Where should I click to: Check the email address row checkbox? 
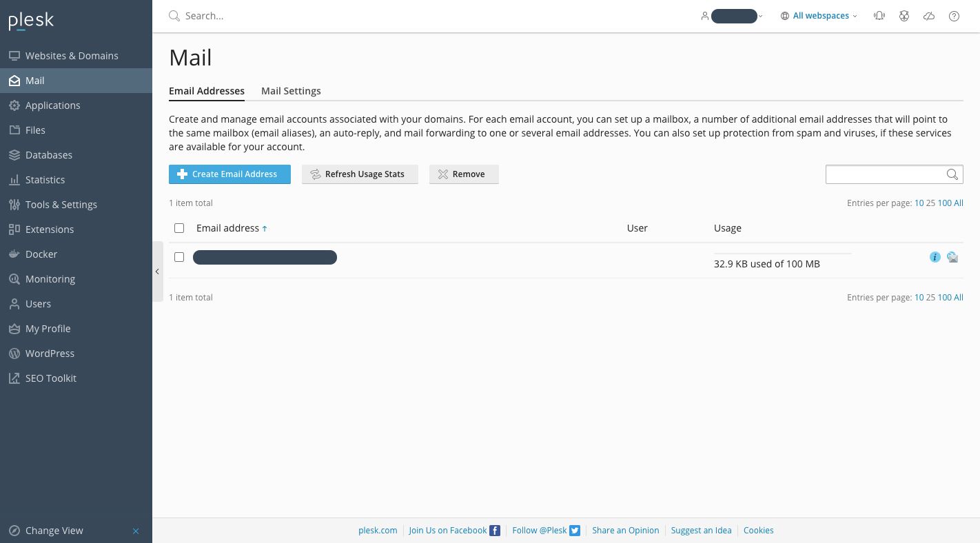tap(179, 257)
